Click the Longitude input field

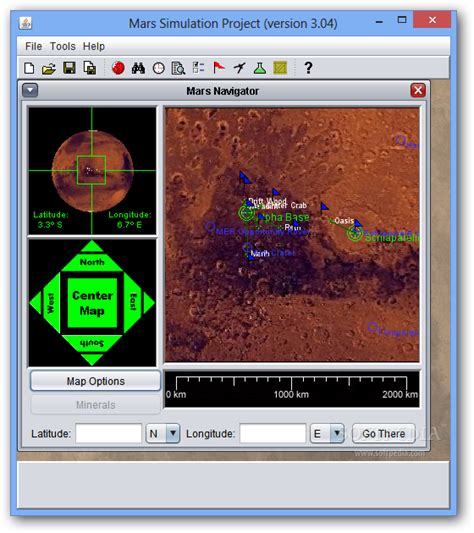tap(273, 433)
